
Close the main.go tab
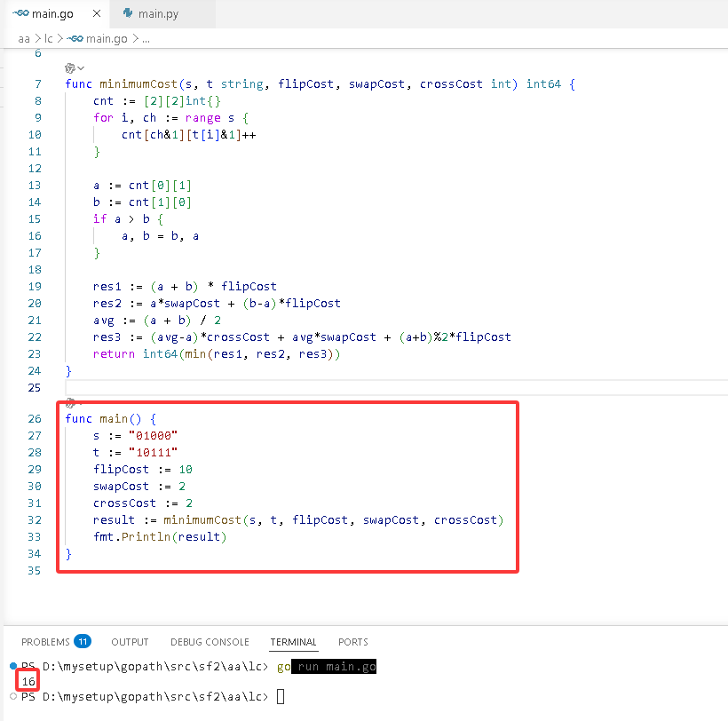point(97,13)
